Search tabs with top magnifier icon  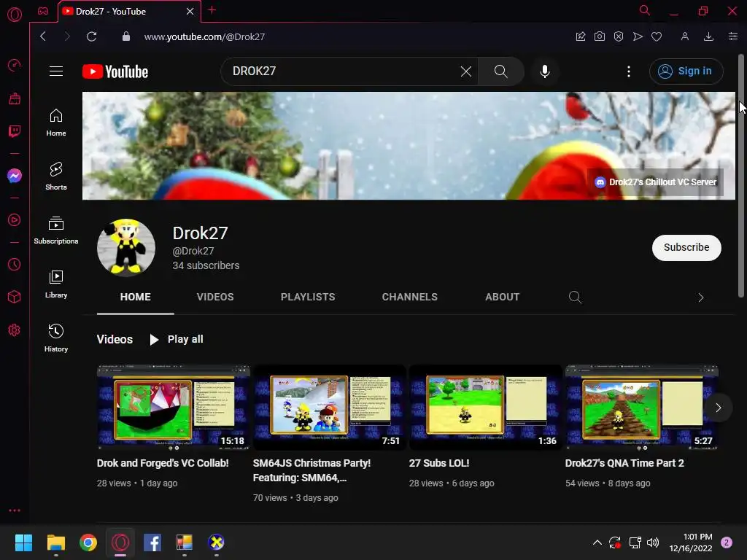(645, 10)
